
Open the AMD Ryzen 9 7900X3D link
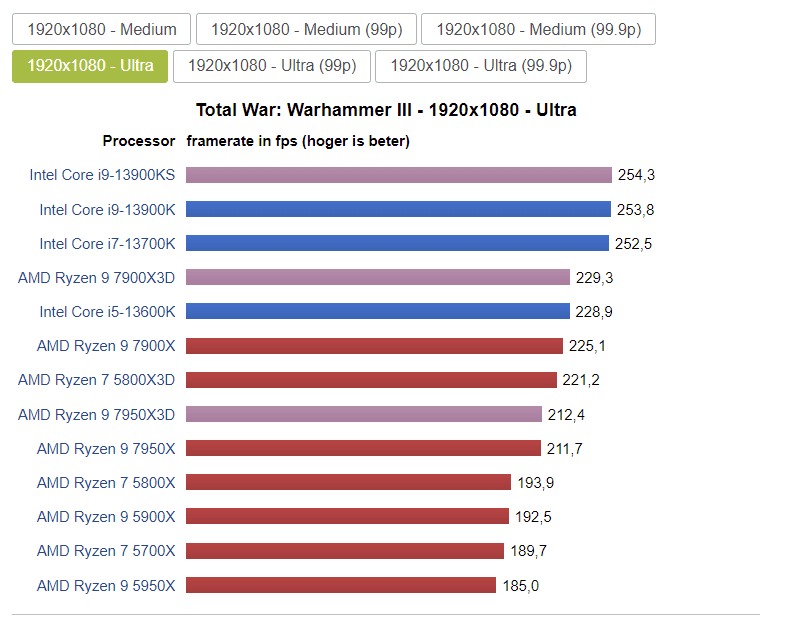click(x=96, y=278)
